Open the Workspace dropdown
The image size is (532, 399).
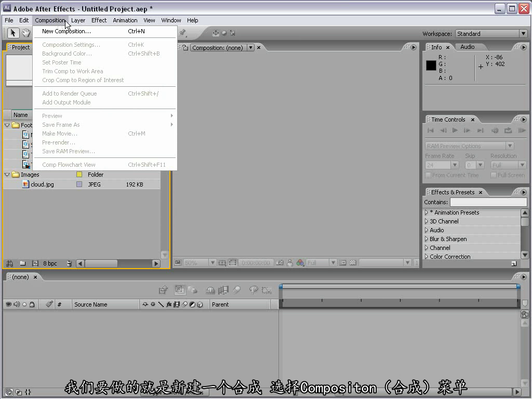(490, 34)
